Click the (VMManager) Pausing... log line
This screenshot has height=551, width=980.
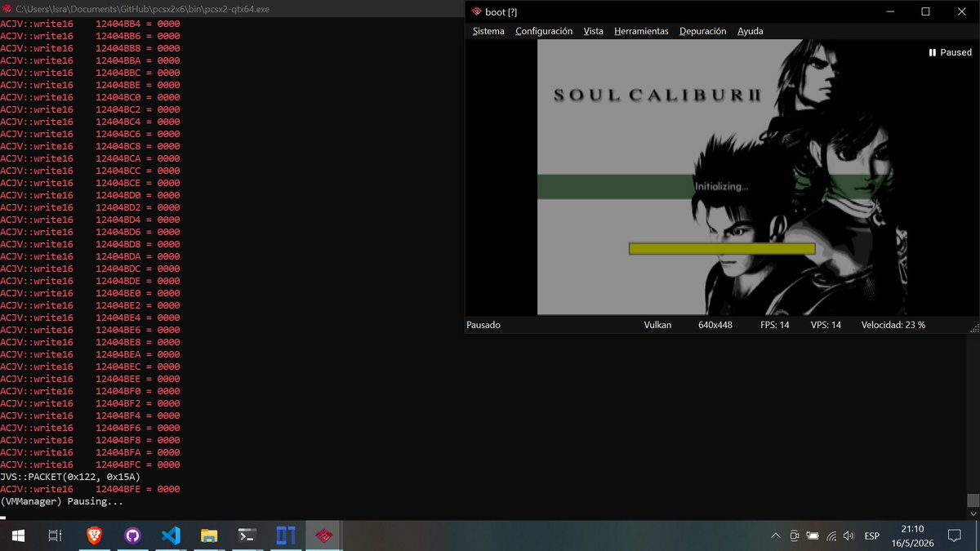[x=62, y=501]
